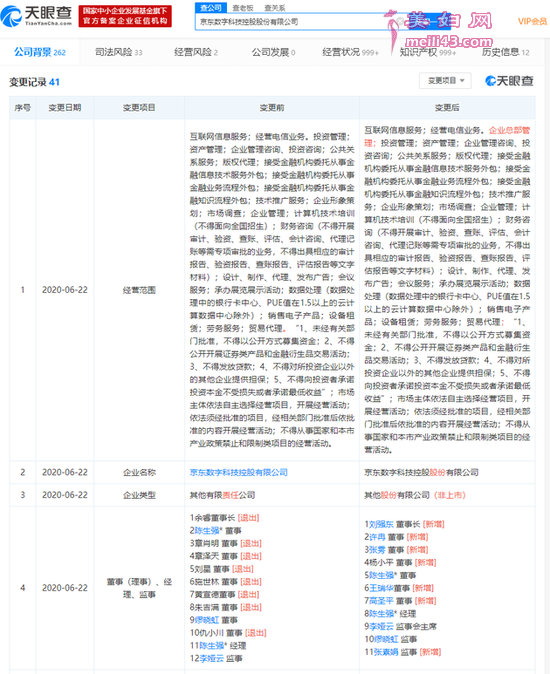The width and height of the screenshot is (550, 674).
Task: Expand the 变更项目 filter dropdown
Action: coord(445,81)
